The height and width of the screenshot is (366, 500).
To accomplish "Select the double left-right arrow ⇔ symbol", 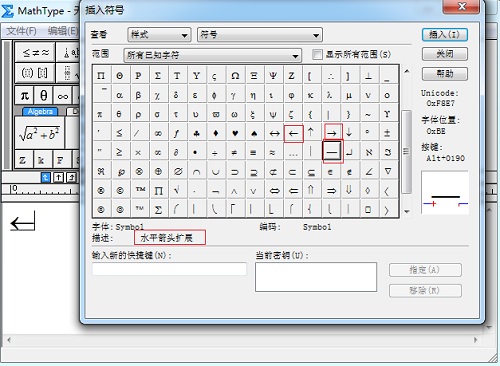I will coord(274,191).
